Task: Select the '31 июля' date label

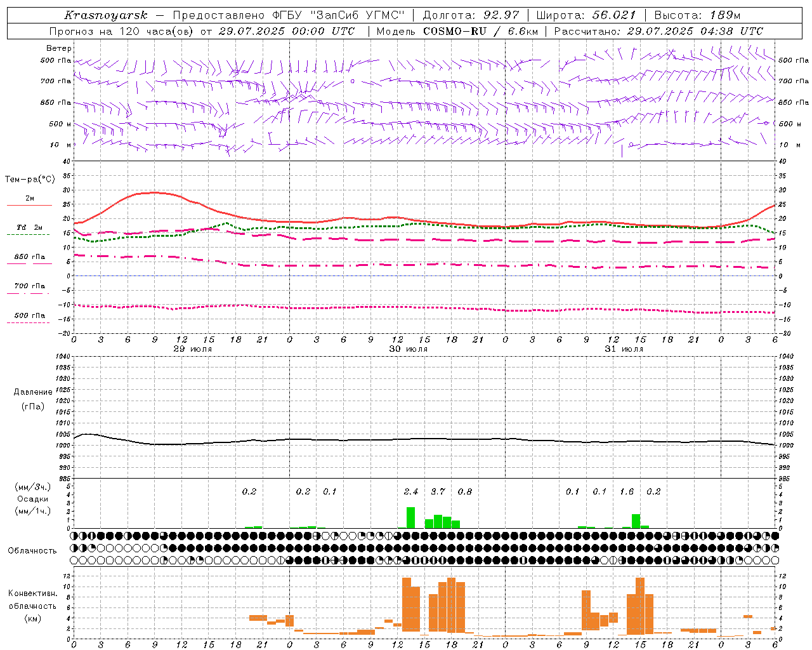Action: 624,349
